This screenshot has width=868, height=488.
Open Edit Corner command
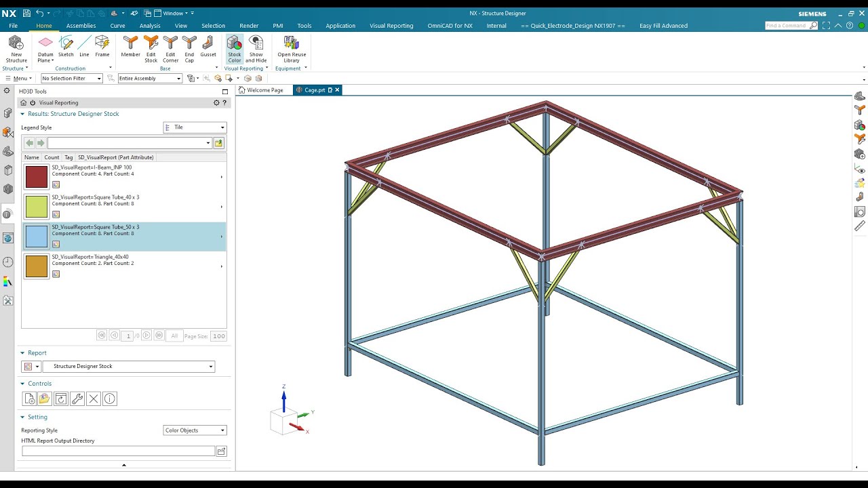pyautogui.click(x=170, y=49)
